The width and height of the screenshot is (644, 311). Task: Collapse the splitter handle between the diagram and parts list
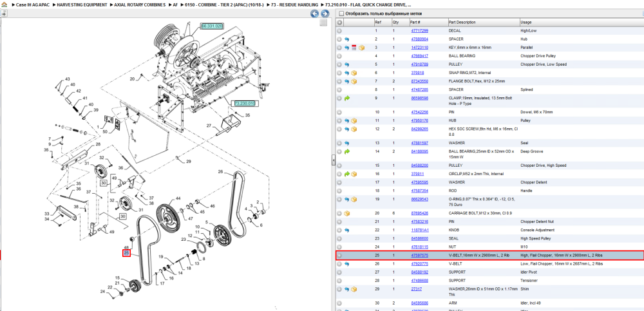click(334, 160)
